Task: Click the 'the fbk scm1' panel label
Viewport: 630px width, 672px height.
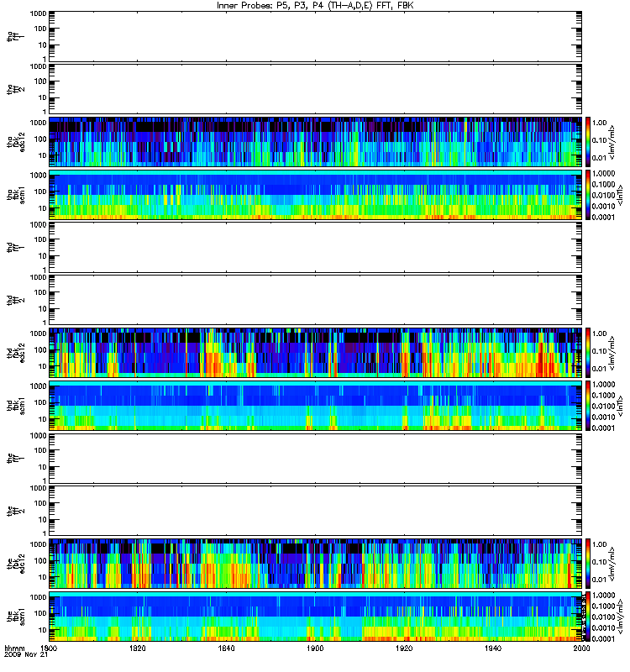Action: (15, 617)
